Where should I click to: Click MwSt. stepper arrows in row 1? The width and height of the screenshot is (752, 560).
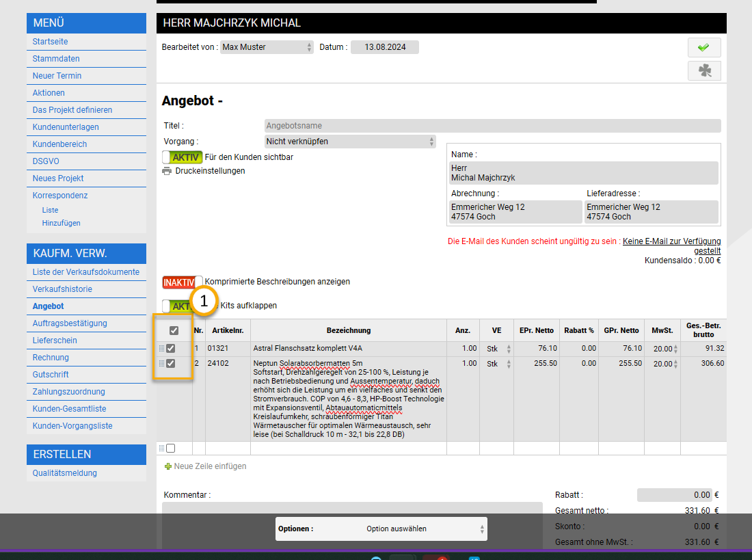coord(676,349)
